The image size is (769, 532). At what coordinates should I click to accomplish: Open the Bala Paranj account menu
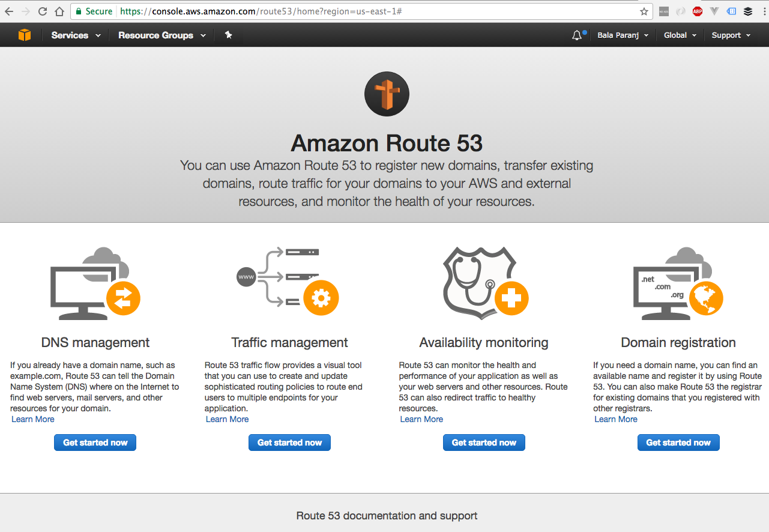[x=623, y=35]
